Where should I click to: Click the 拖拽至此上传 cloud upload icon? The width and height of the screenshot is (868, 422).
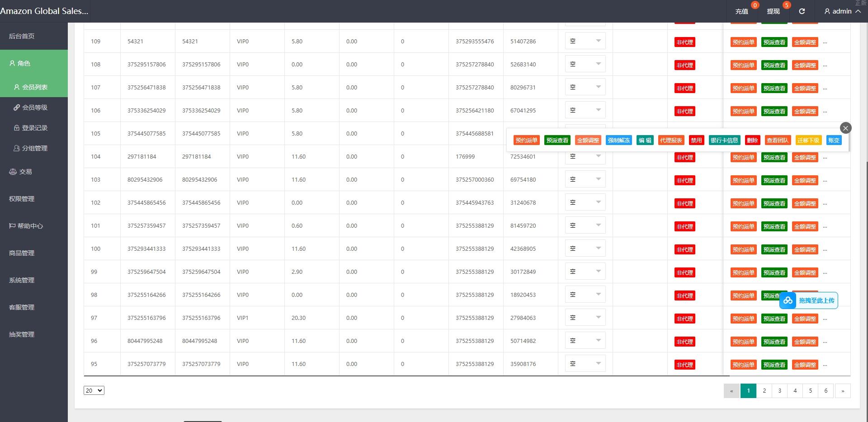(x=788, y=300)
